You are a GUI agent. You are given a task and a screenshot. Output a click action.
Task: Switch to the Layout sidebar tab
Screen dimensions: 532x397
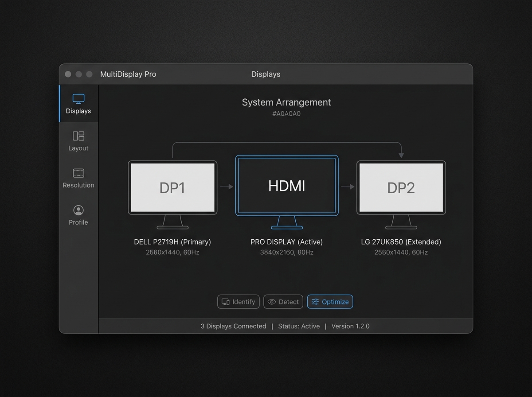[x=78, y=141]
